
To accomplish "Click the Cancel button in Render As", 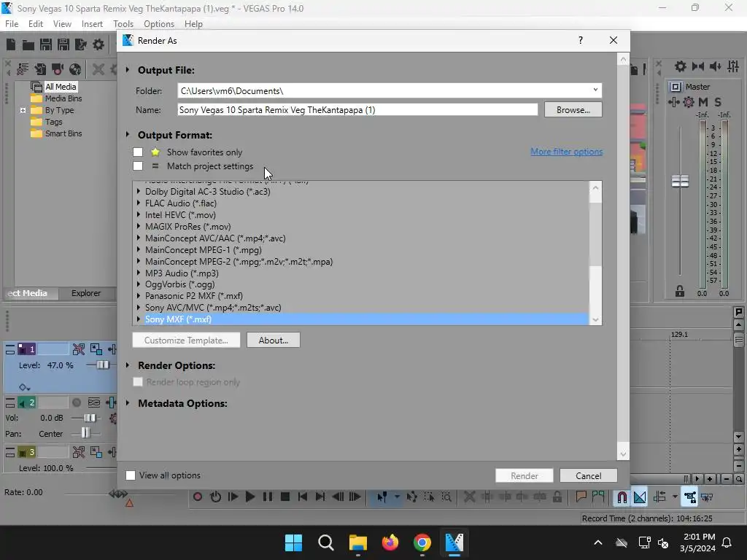I will click(x=589, y=475).
